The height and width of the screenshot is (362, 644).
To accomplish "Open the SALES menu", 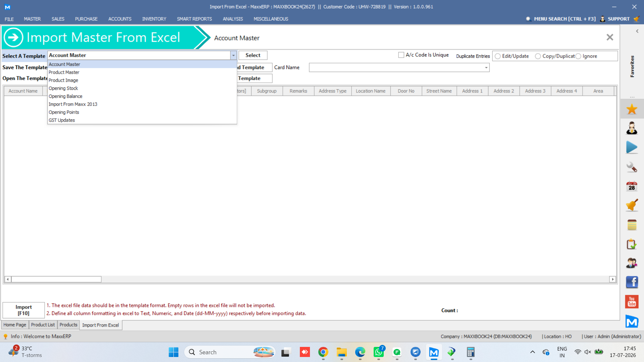I will [x=58, y=19].
